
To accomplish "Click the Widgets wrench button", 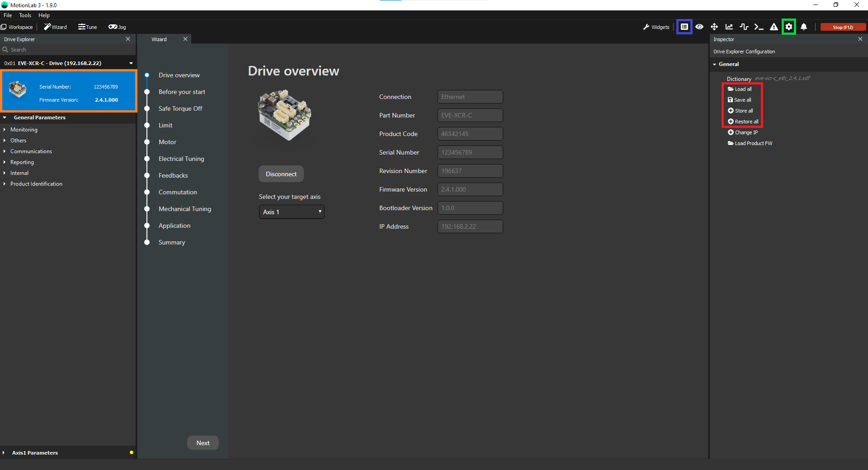I will [656, 27].
